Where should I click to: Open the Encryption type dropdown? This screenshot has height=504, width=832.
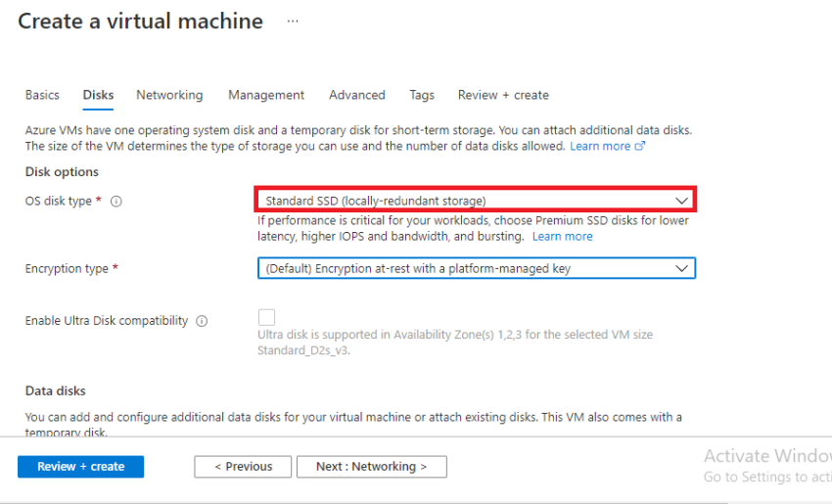coord(477,268)
